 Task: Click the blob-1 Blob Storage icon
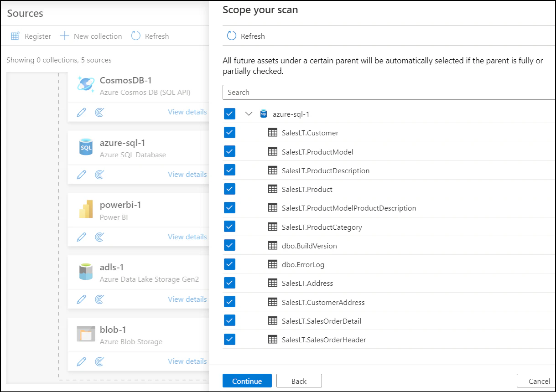[86, 334]
